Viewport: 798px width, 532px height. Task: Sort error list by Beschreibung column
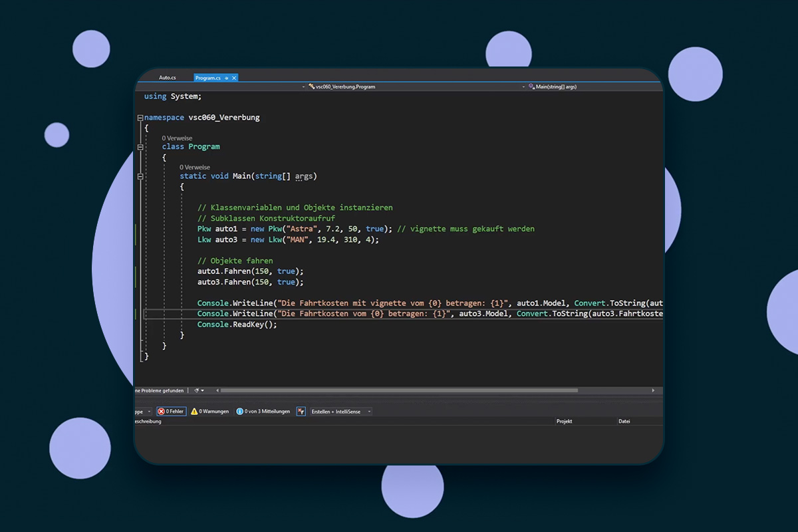148,421
